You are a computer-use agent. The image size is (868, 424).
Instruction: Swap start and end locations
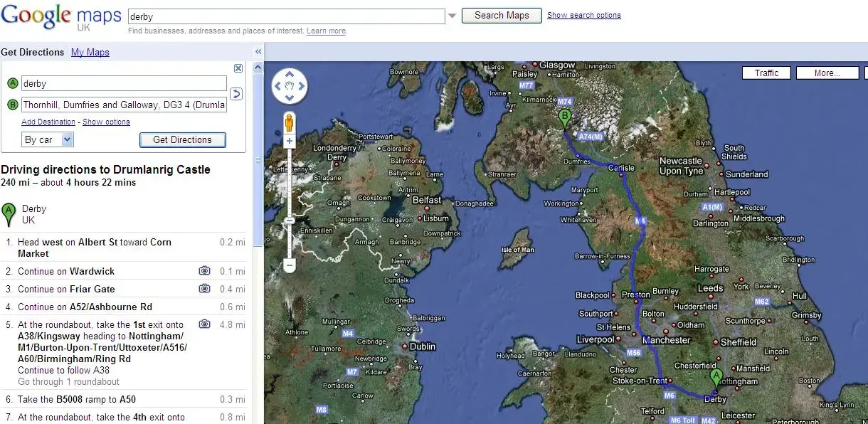[237, 94]
